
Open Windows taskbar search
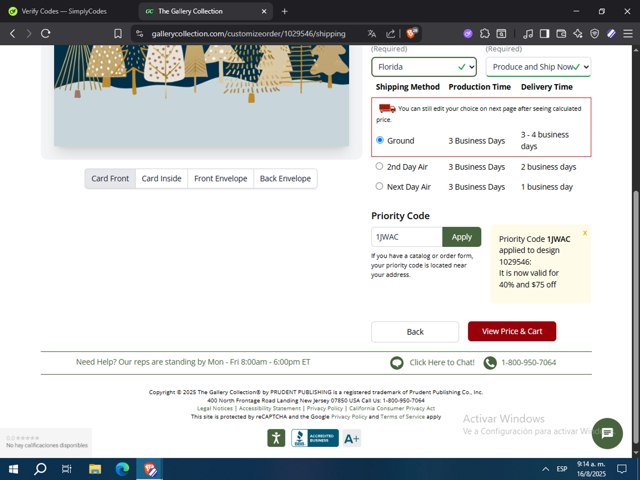40,469
